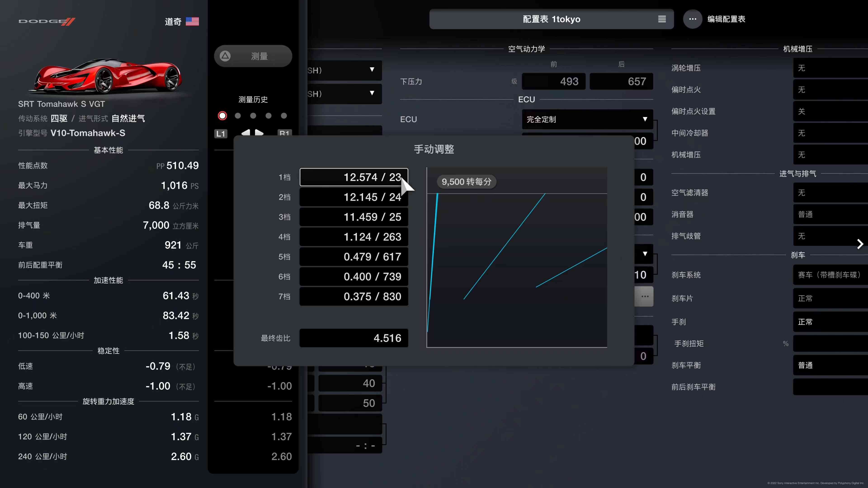Select final gear ratio 4.516 field

point(354,338)
